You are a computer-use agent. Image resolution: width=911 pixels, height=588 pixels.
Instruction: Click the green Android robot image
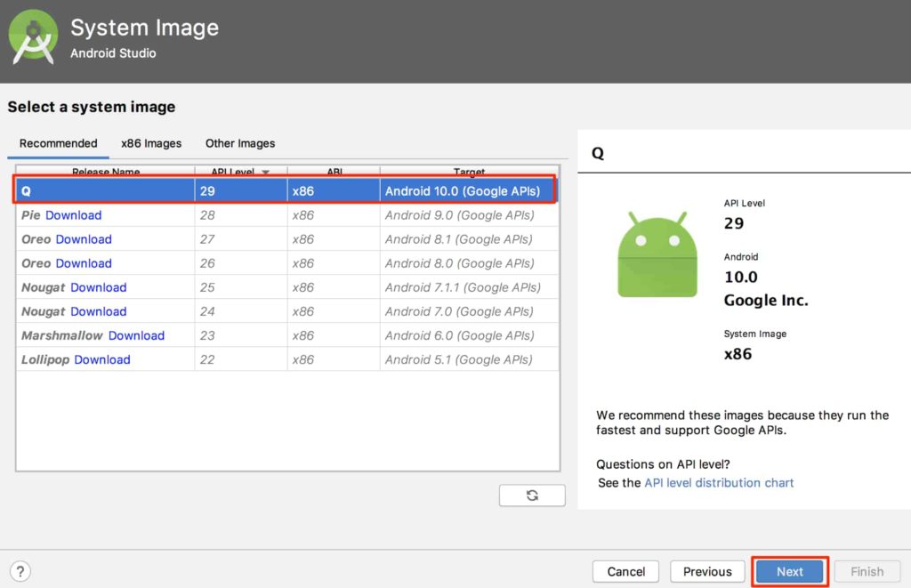click(657, 254)
